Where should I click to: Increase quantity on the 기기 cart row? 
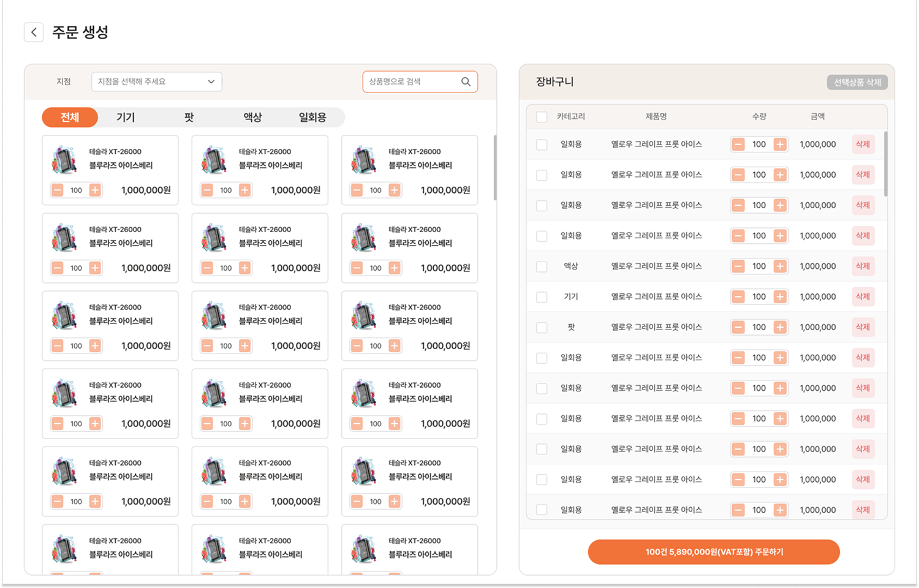[779, 297]
